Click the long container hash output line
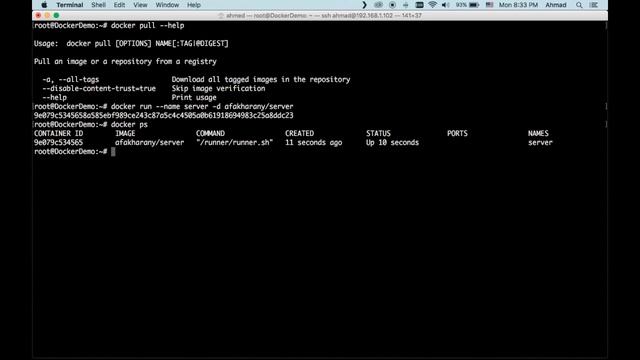 164,116
